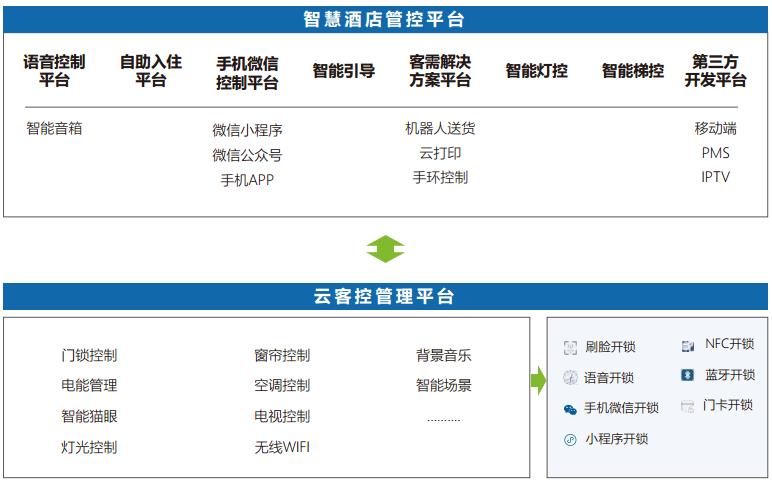The width and height of the screenshot is (772, 481).
Task: Click the Bluetooth unlock icon
Action: 688,375
